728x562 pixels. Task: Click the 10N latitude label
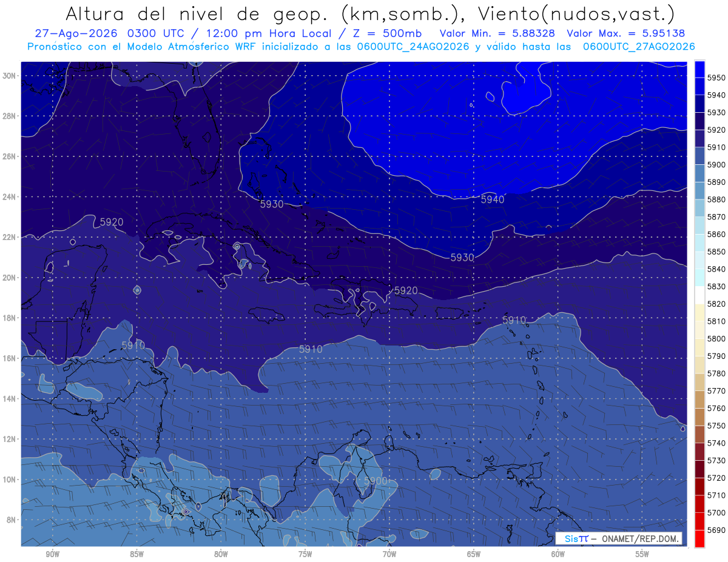(9, 480)
